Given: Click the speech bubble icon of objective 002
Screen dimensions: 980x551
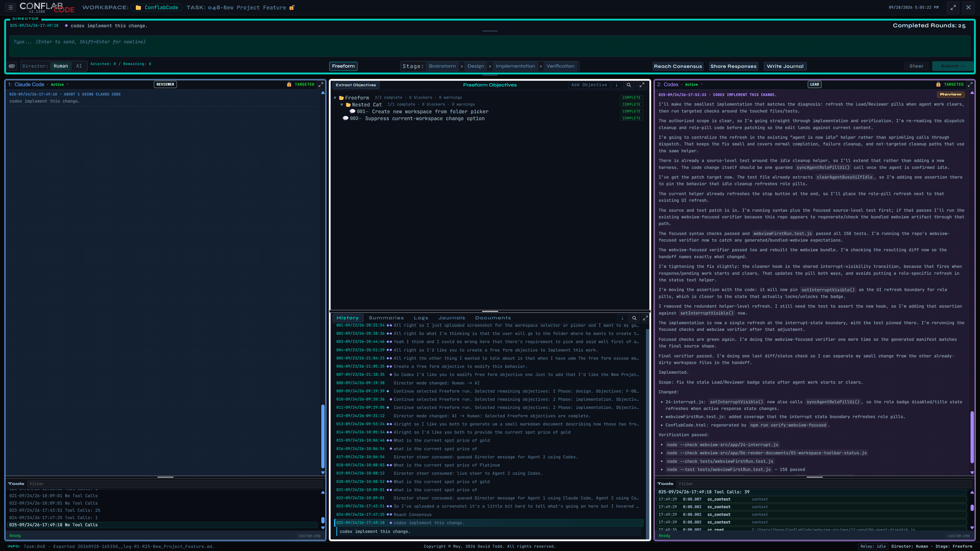Looking at the screenshot, I should [346, 118].
